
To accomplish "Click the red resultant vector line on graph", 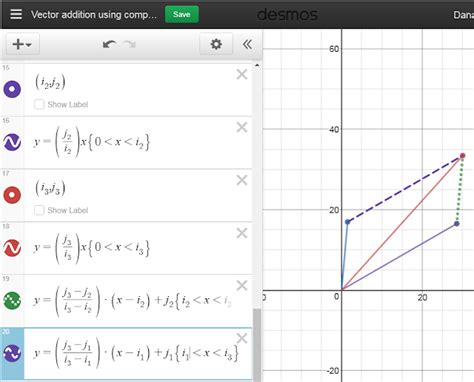I will pyautogui.click(x=402, y=223).
